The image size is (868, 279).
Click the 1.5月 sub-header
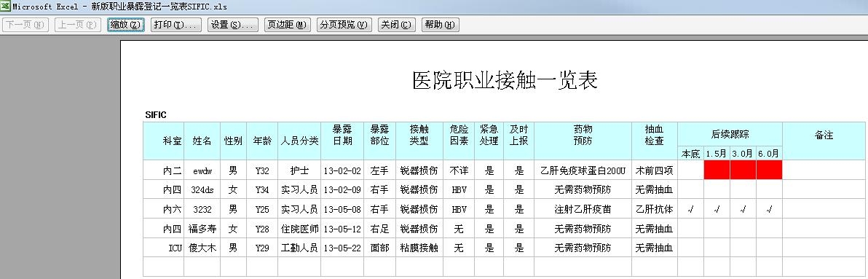point(717,153)
